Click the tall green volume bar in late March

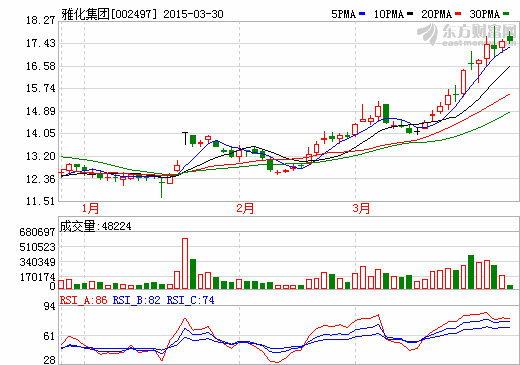tap(471, 272)
